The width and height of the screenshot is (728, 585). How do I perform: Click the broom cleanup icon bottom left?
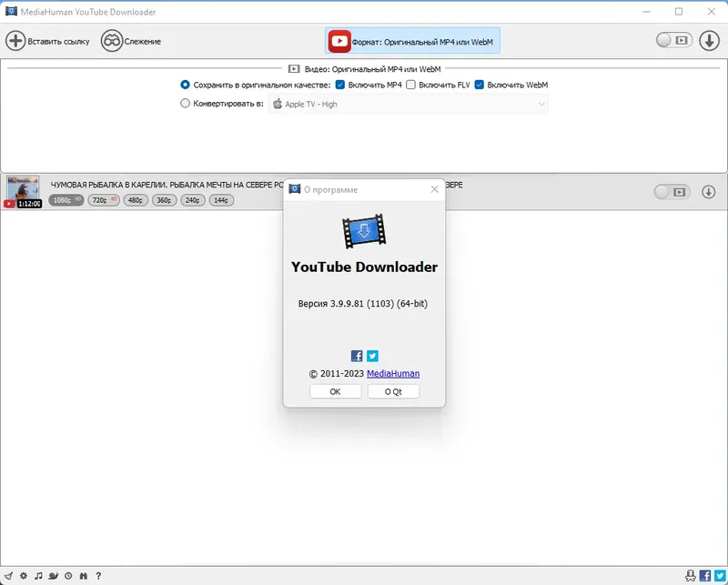(x=8, y=575)
